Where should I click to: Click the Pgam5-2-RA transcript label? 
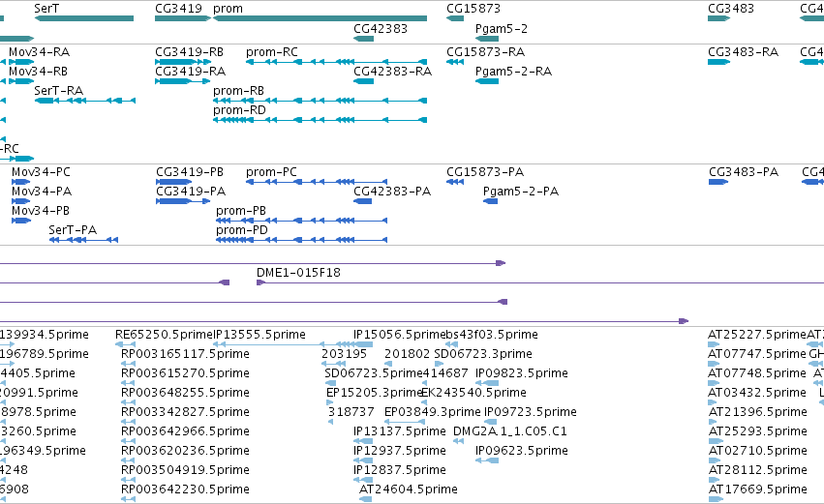pyautogui.click(x=513, y=72)
